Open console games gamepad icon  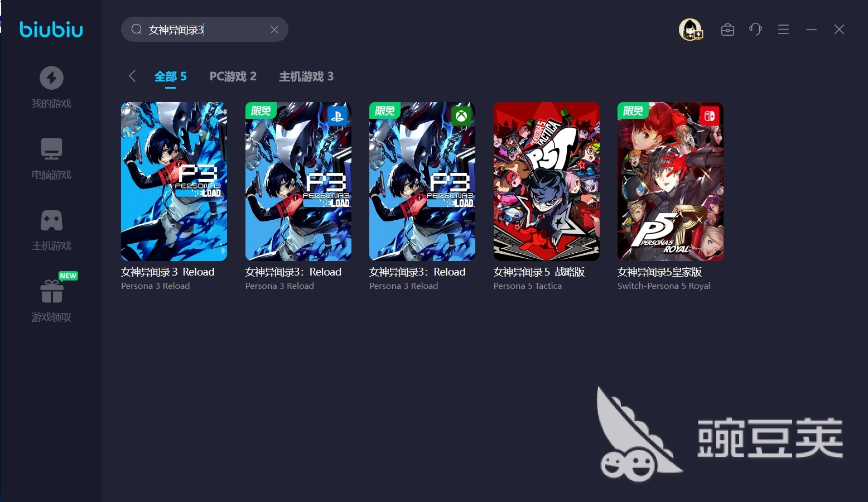click(51, 220)
